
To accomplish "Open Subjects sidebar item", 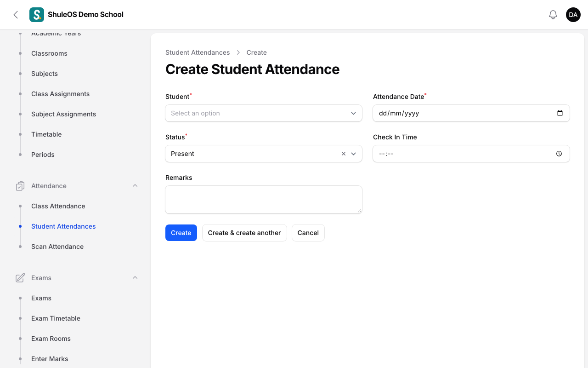I will [x=45, y=74].
